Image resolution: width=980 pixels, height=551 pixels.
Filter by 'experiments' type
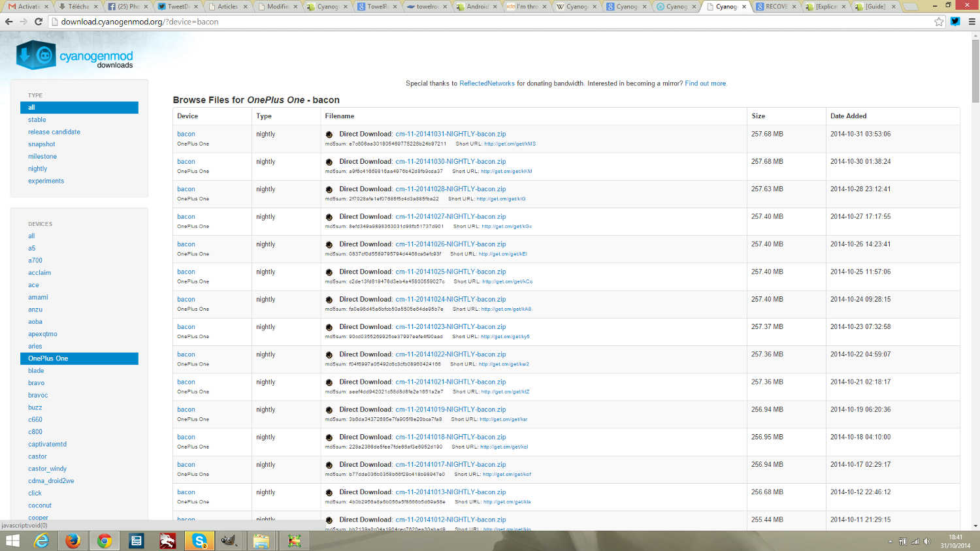[46, 181]
